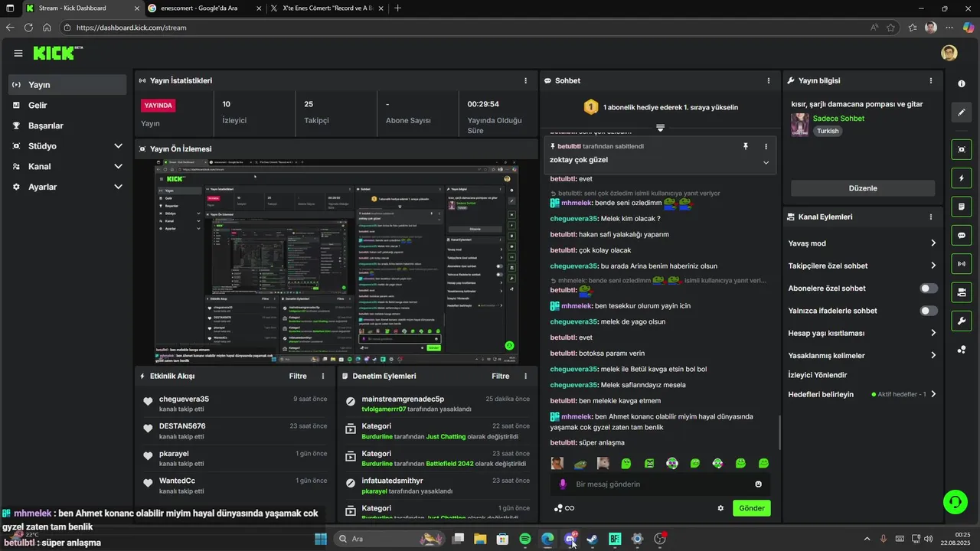Click the stream preview thumbnail

click(336, 262)
